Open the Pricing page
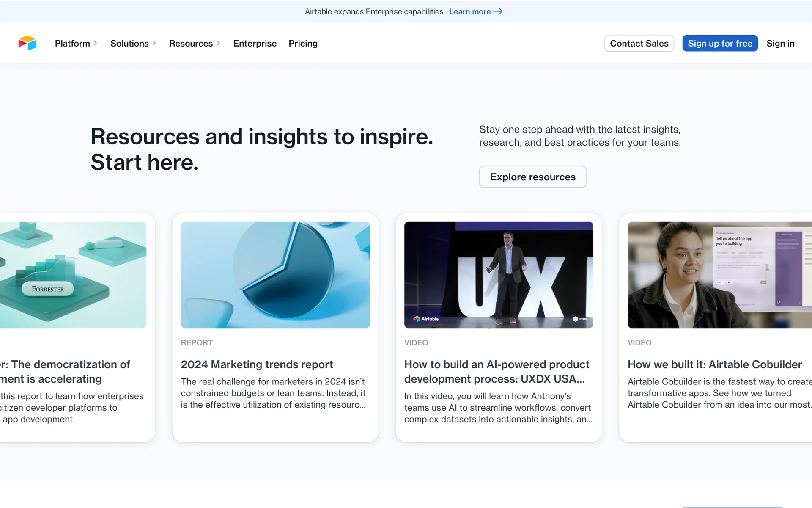This screenshot has width=812, height=508. [303, 43]
